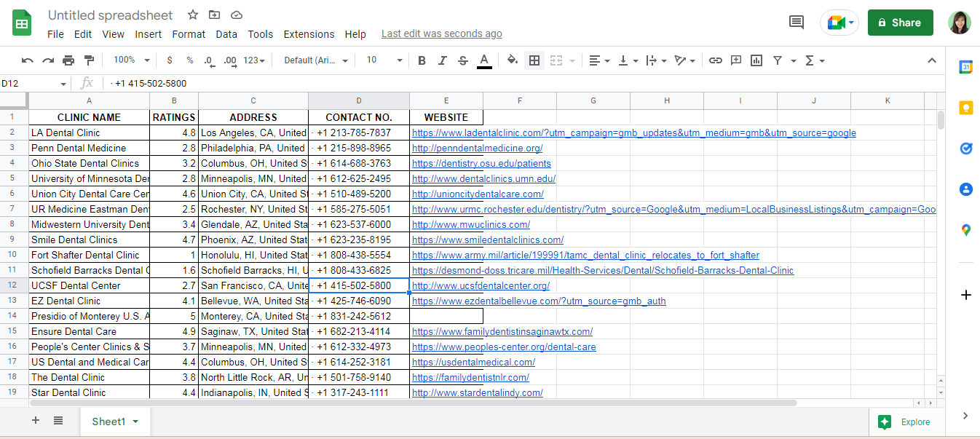Open vertical align dropdown
Viewport: 980px width, 439px height.
pyautogui.click(x=628, y=60)
